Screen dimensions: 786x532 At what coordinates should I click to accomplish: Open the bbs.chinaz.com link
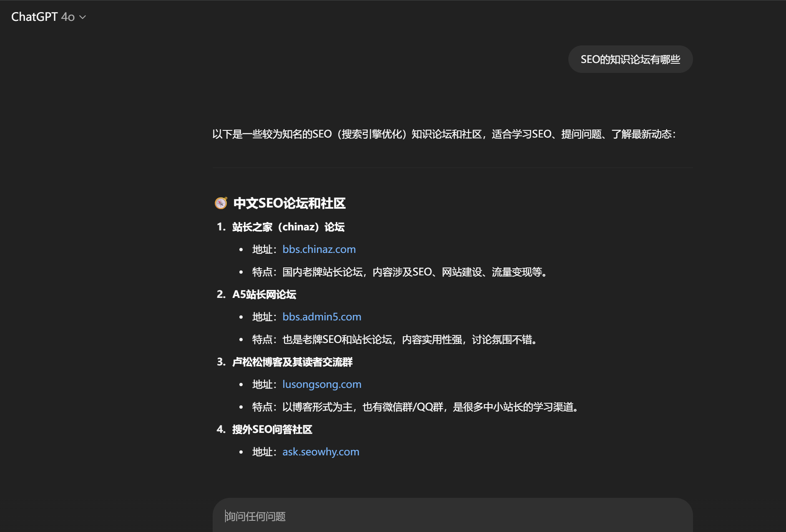(319, 249)
